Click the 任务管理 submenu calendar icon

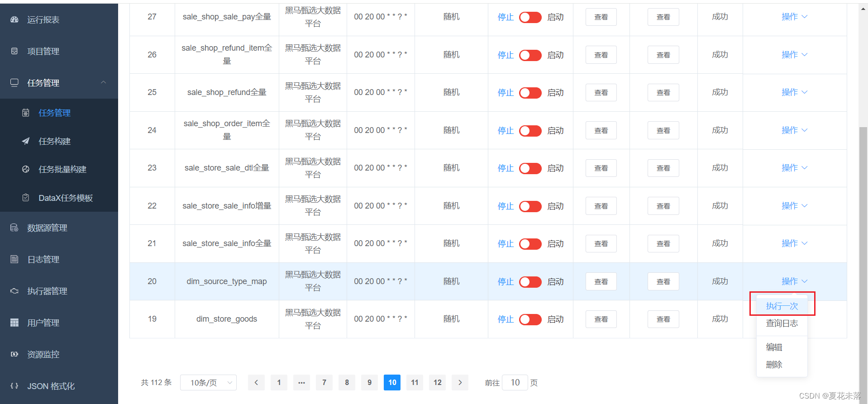pyautogui.click(x=26, y=113)
